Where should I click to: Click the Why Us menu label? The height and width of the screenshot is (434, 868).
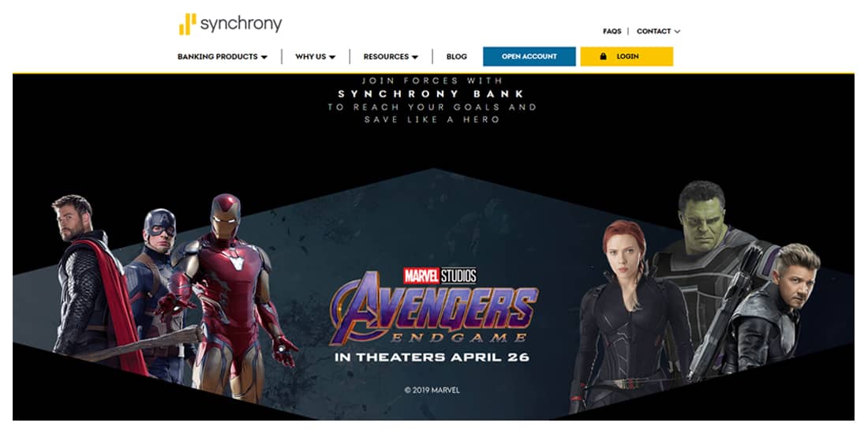(311, 57)
